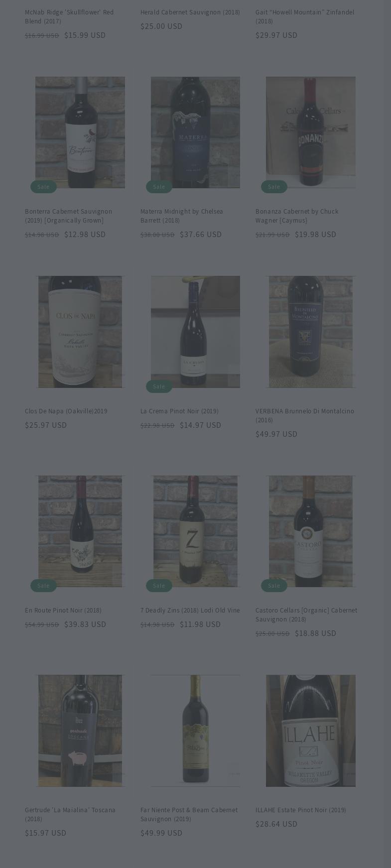Open the Brunello Di Montalcino bottle image
This screenshot has height=868, width=391.
pyautogui.click(x=311, y=332)
